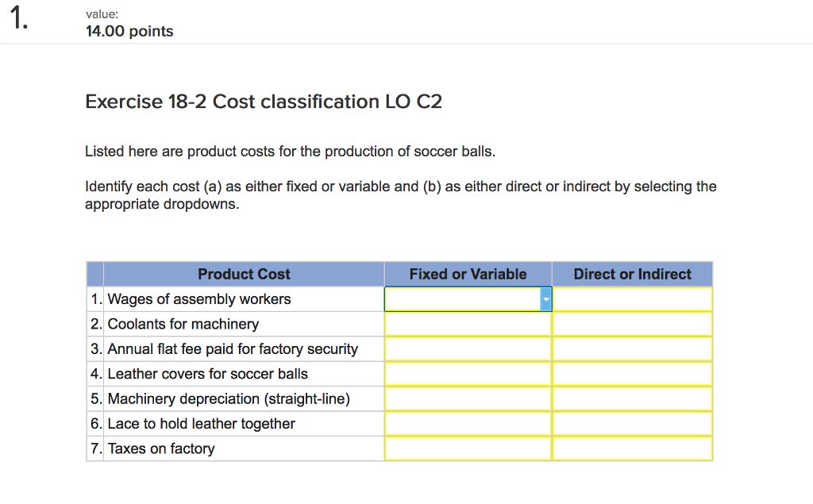Viewport: 813px width, 504px height.
Task: Open Fixed or Variable dropdown for Coolants for machinery
Action: pyautogui.click(x=468, y=324)
